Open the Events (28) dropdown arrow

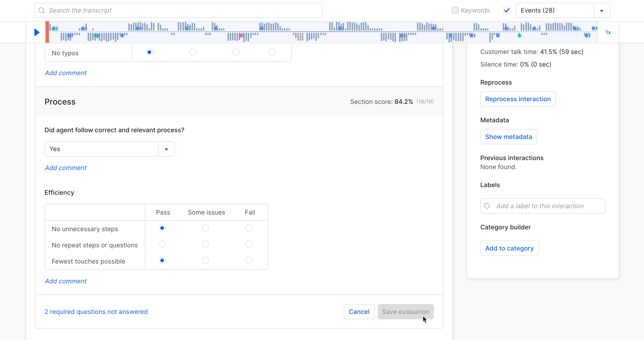tap(602, 11)
